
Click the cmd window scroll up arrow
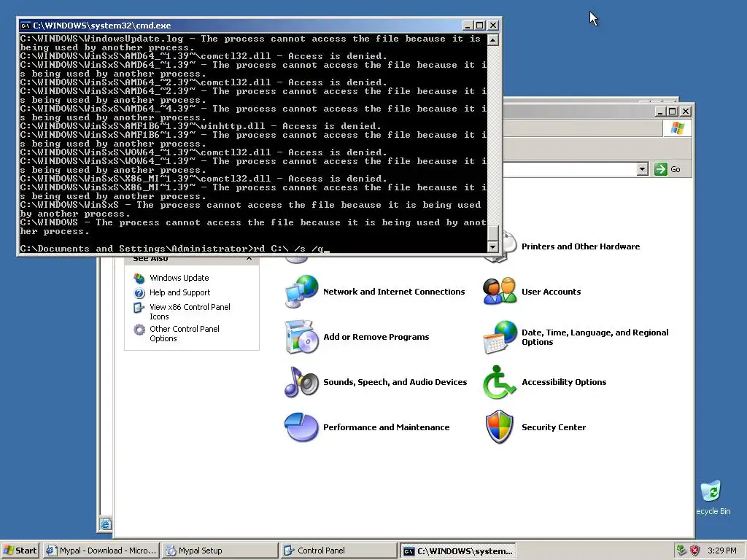(492, 39)
